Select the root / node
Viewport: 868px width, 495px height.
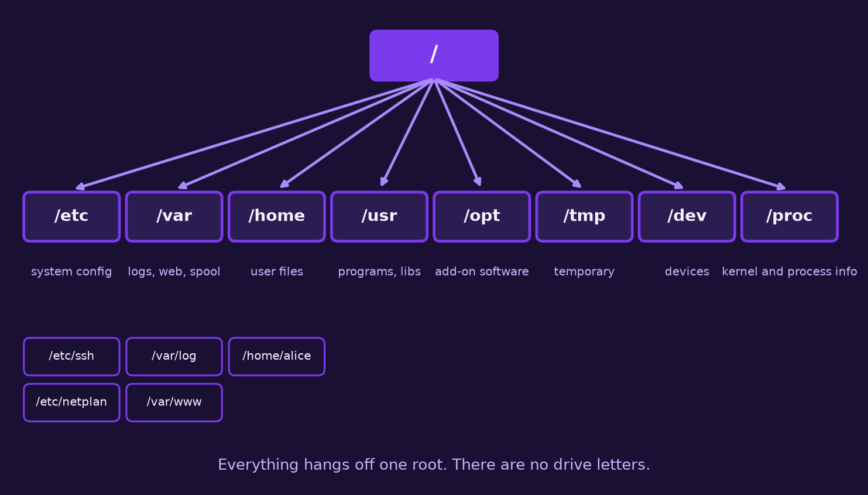pos(434,56)
